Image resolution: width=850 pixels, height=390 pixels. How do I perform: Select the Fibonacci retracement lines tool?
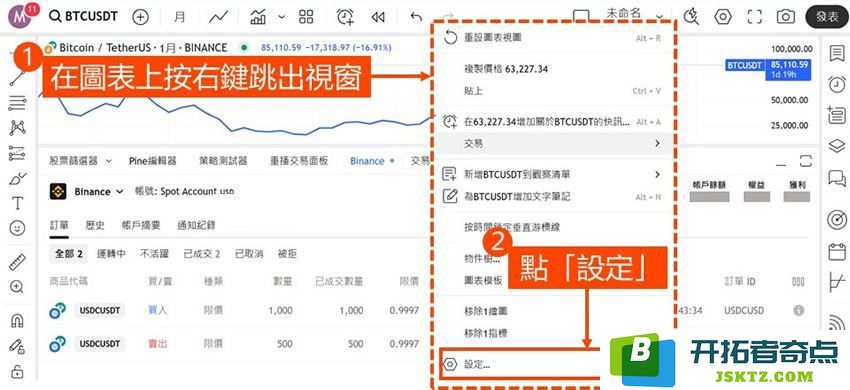coord(17,103)
